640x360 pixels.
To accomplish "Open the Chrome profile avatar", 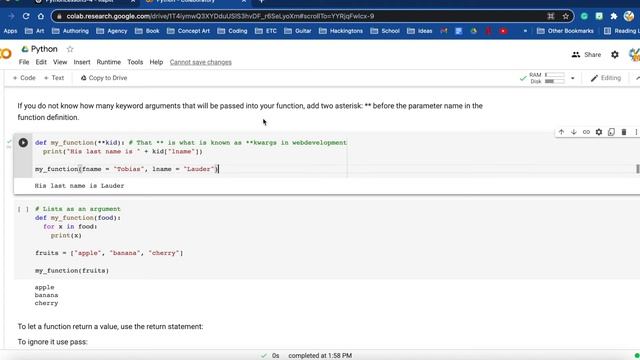I will click(629, 16).
